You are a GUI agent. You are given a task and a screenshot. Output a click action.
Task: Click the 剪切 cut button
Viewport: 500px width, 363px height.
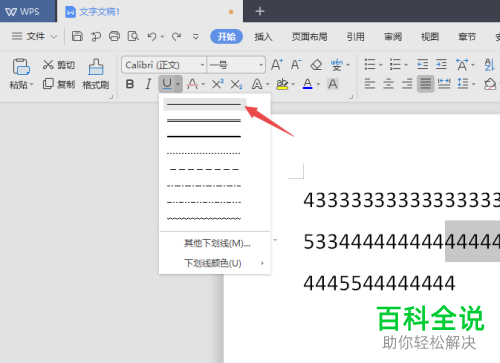[x=59, y=65]
